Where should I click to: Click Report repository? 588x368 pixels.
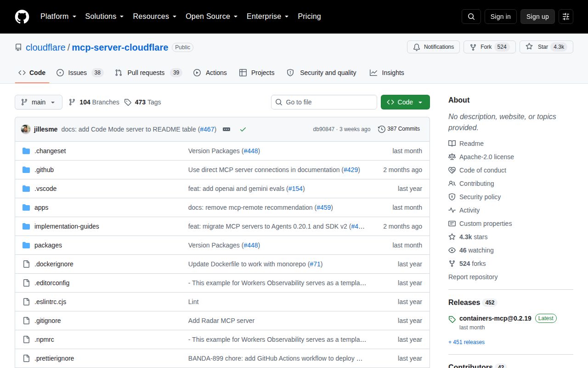473,277
